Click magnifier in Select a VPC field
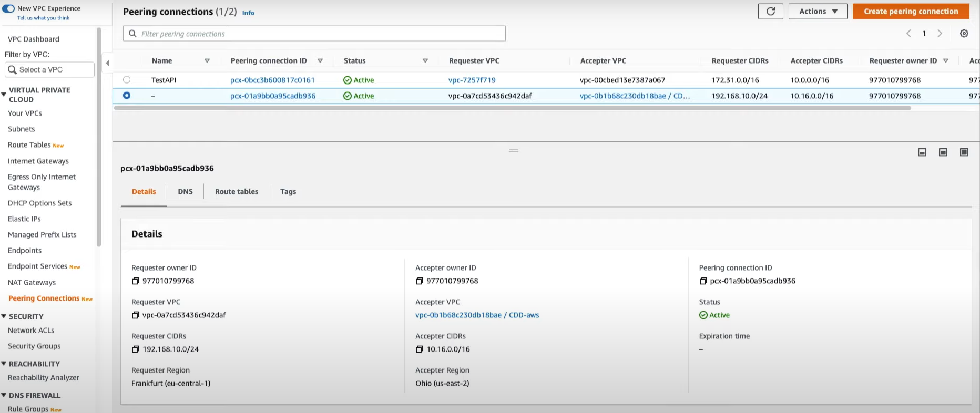This screenshot has width=980, height=413. 12,69
